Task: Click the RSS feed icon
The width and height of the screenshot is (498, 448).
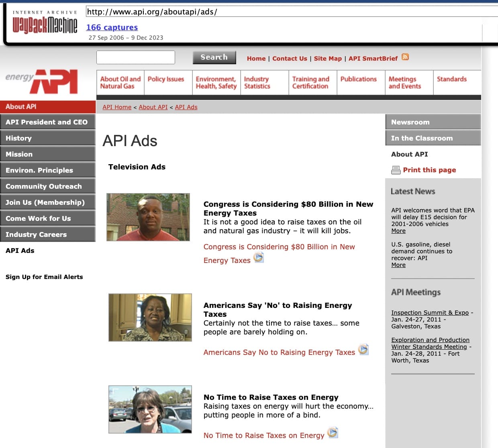Action: click(405, 57)
